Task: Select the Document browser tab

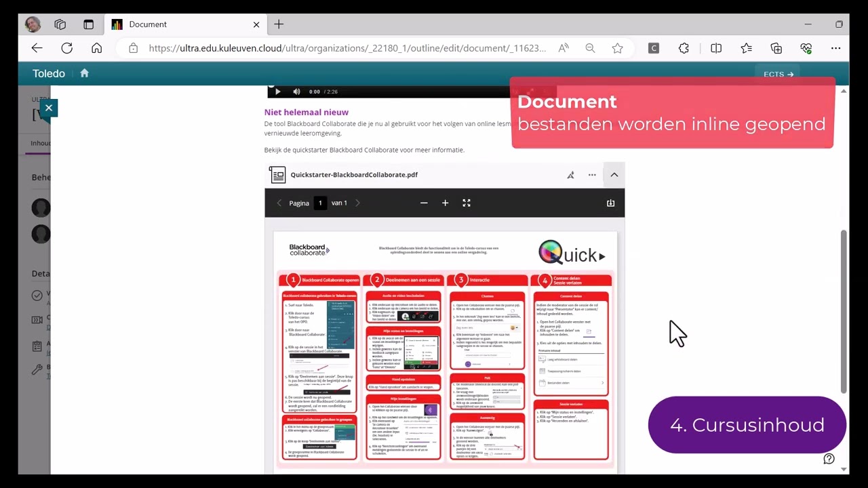Action: click(184, 24)
